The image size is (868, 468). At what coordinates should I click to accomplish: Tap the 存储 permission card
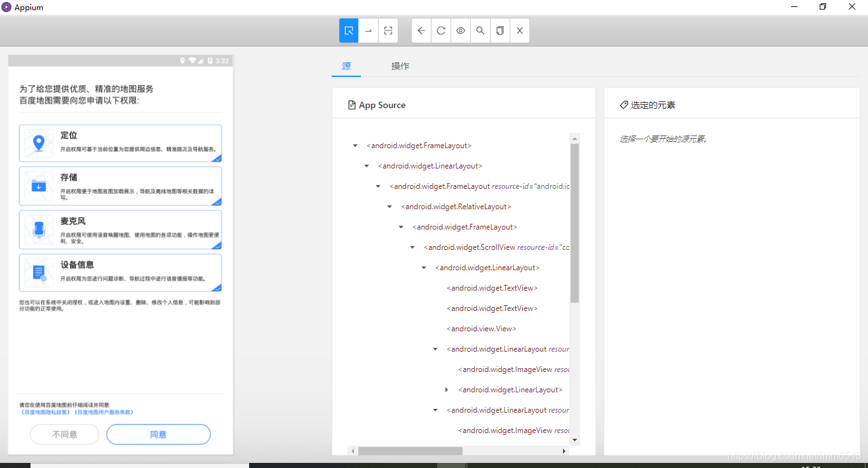coord(120,186)
